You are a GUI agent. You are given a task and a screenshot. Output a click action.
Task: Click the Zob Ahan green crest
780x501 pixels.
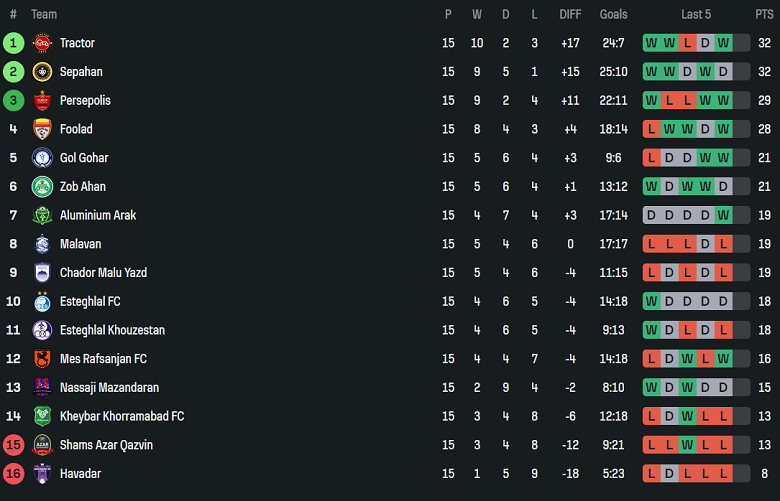(x=42, y=187)
